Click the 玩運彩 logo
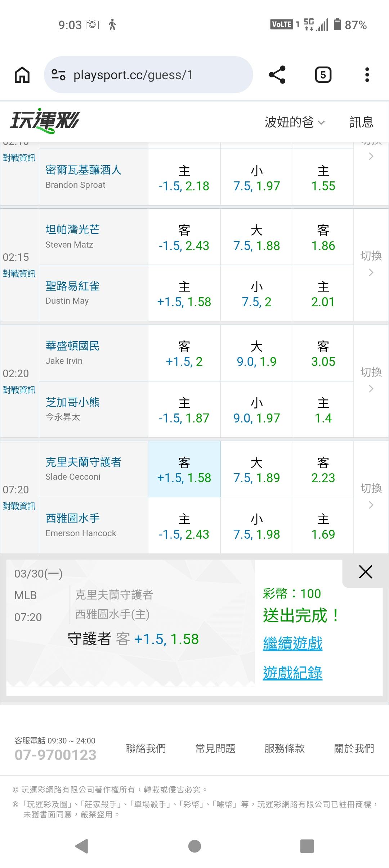The image size is (389, 868). tap(45, 121)
